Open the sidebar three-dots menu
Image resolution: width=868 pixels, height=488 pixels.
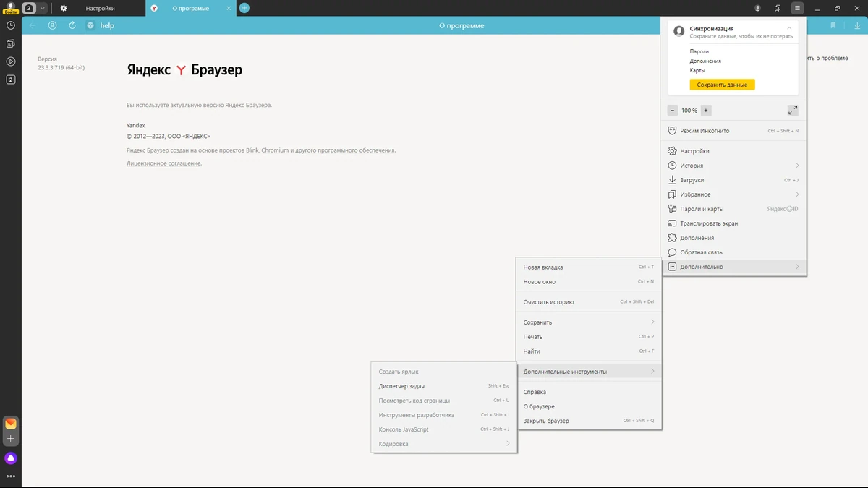tap(11, 476)
